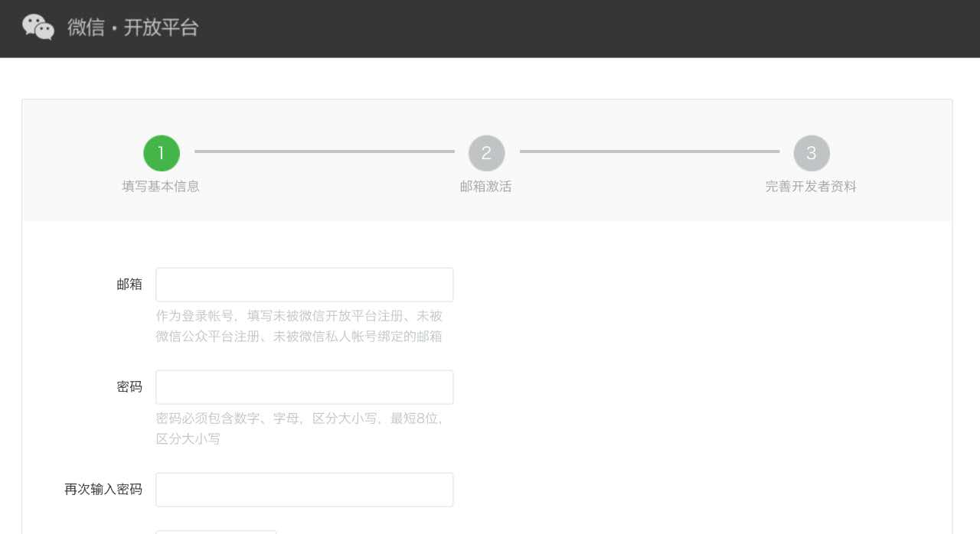980x534 pixels.
Task: Click the grey step 3 circle
Action: click(812, 153)
